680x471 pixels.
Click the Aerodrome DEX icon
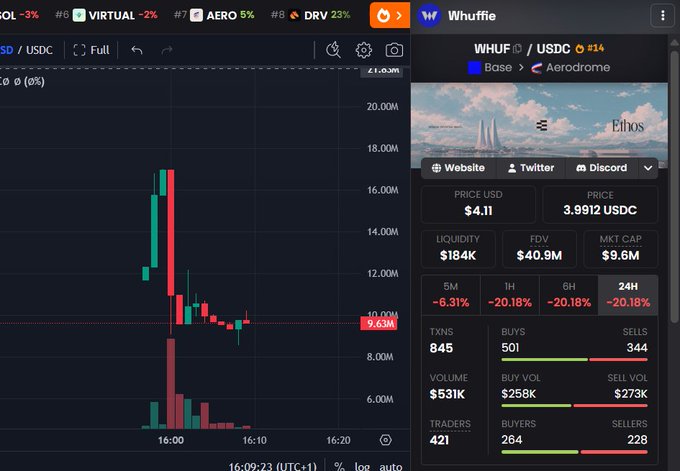[x=536, y=68]
